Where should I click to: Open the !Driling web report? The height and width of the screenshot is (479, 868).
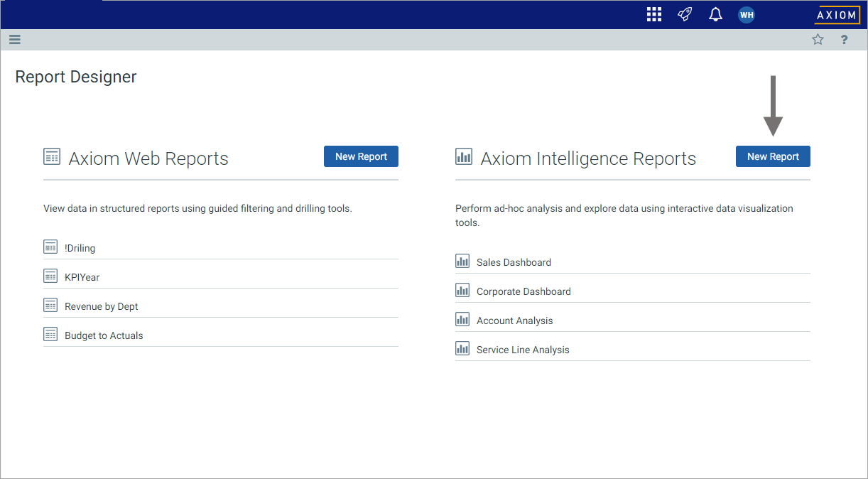point(80,248)
